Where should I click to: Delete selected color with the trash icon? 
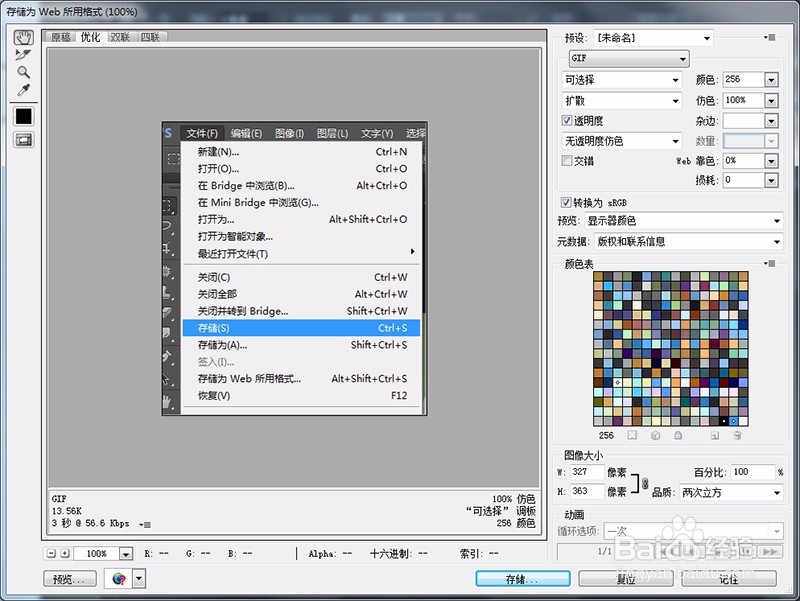click(736, 435)
